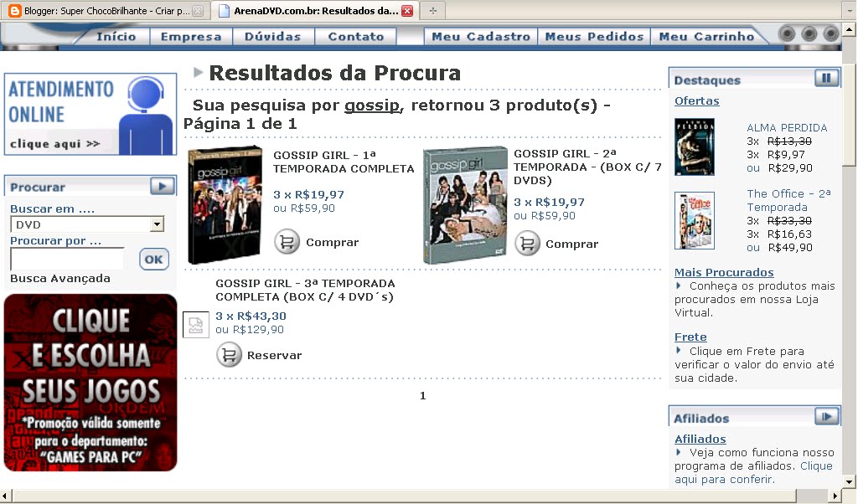Screen dimensions: 858x504
Task: Close the ArenaDVD.com.br tab
Action: tap(407, 10)
